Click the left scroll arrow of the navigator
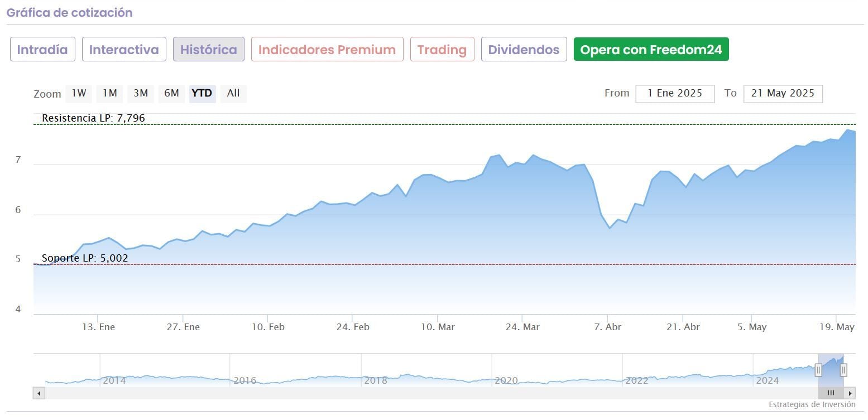868x420 pixels. pos(39,393)
